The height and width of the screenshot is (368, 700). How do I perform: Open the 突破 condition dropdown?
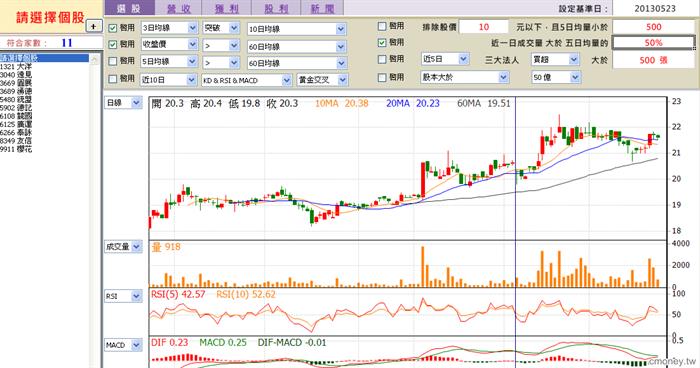pyautogui.click(x=221, y=28)
